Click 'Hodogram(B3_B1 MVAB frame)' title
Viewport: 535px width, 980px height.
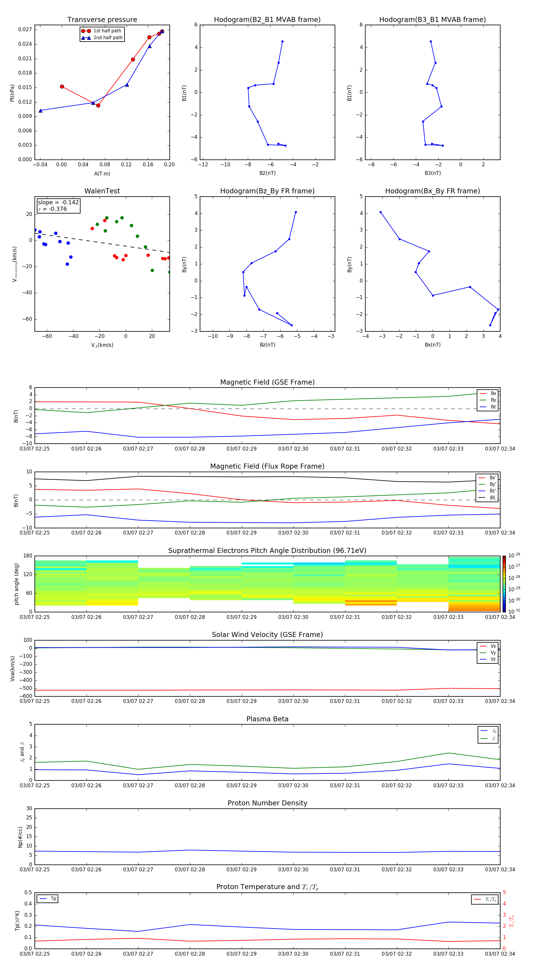[x=432, y=19]
